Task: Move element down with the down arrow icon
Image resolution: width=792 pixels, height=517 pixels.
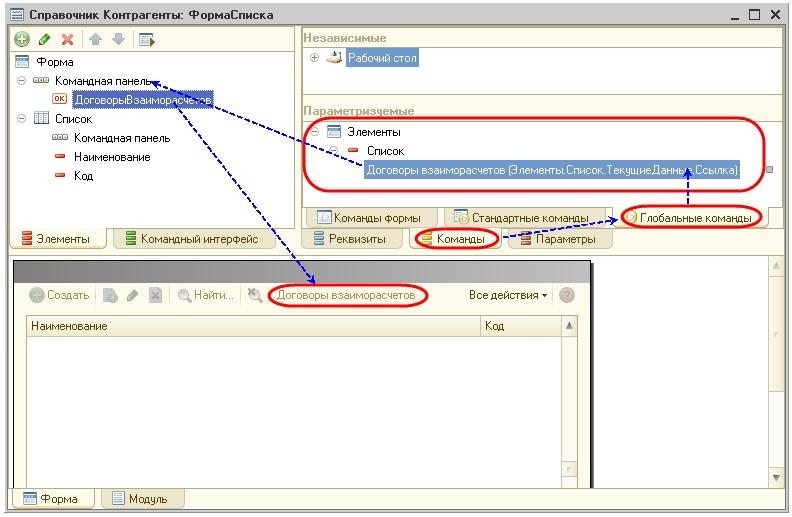Action: coord(118,40)
